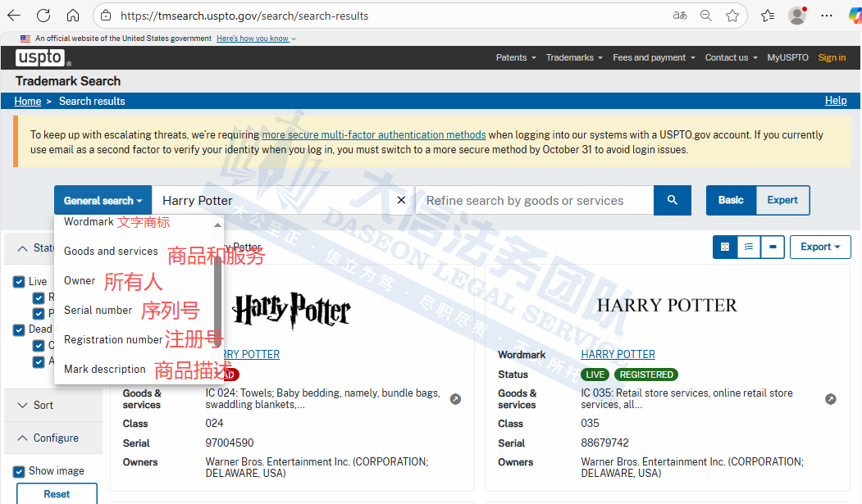Click the REGISTERED status badge
Screen dimensions: 862x504
(646, 375)
